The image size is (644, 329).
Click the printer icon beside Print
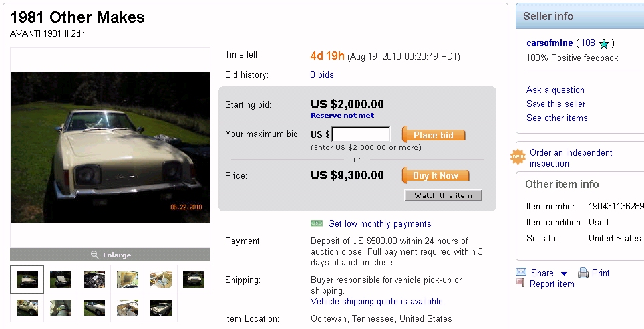[583, 273]
